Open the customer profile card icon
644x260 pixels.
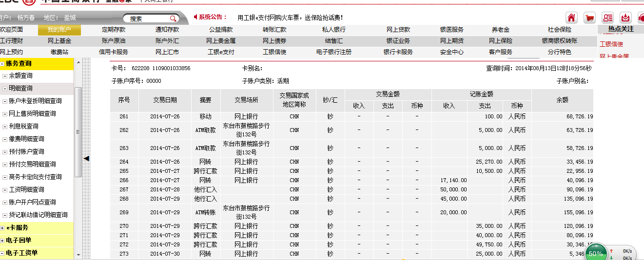point(608,18)
